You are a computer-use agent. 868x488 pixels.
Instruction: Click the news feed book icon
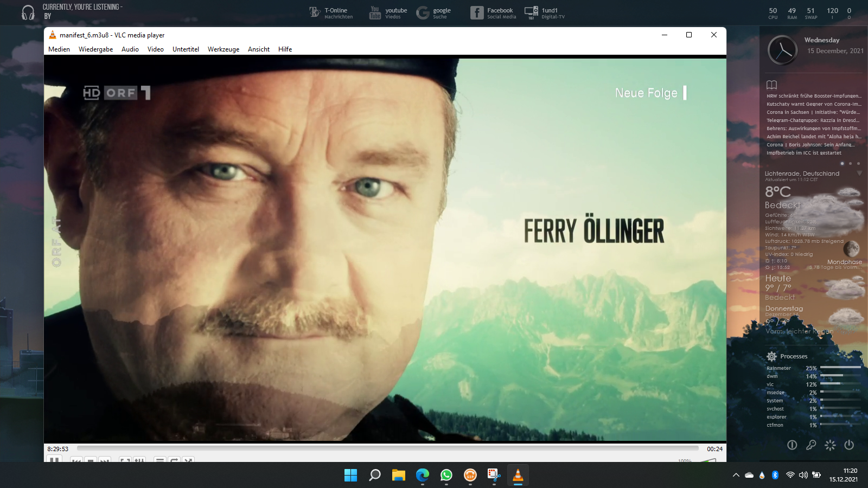pyautogui.click(x=771, y=85)
